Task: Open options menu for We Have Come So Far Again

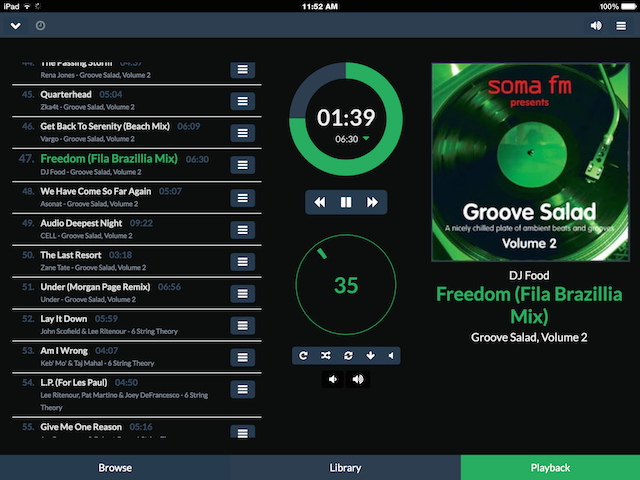Action: pos(242,198)
